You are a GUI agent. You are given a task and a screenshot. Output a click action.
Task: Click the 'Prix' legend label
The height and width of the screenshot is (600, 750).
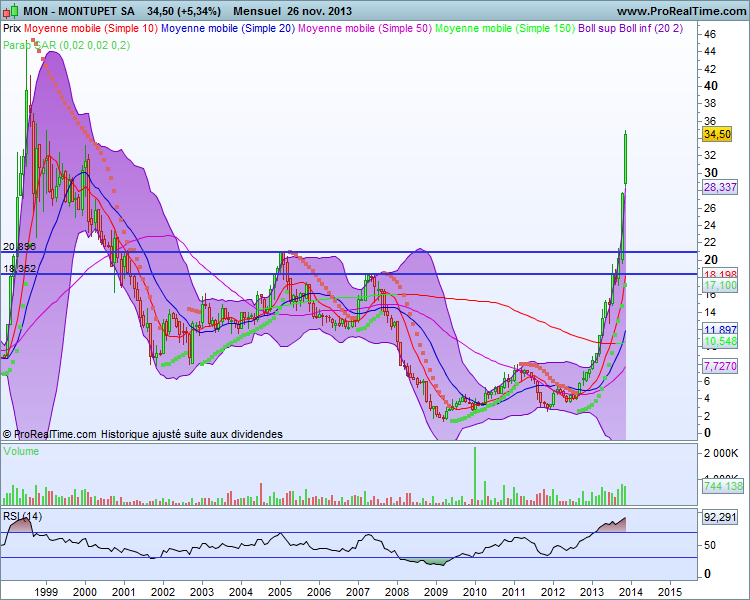pyautogui.click(x=12, y=28)
